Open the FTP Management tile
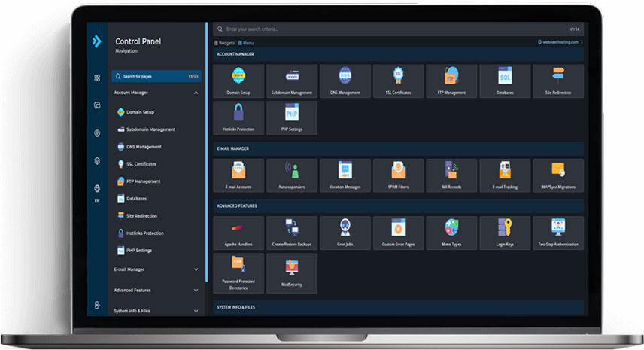This screenshot has width=644, height=350. 451,81
